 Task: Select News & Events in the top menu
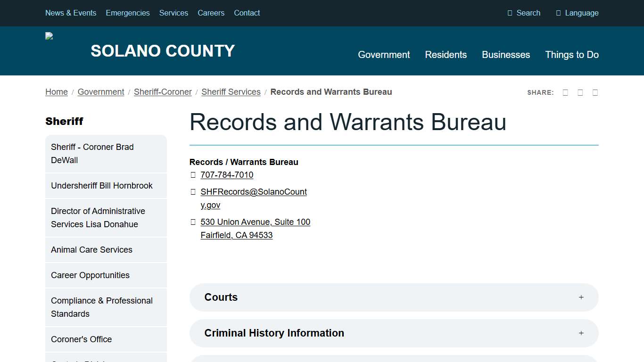coord(71,13)
